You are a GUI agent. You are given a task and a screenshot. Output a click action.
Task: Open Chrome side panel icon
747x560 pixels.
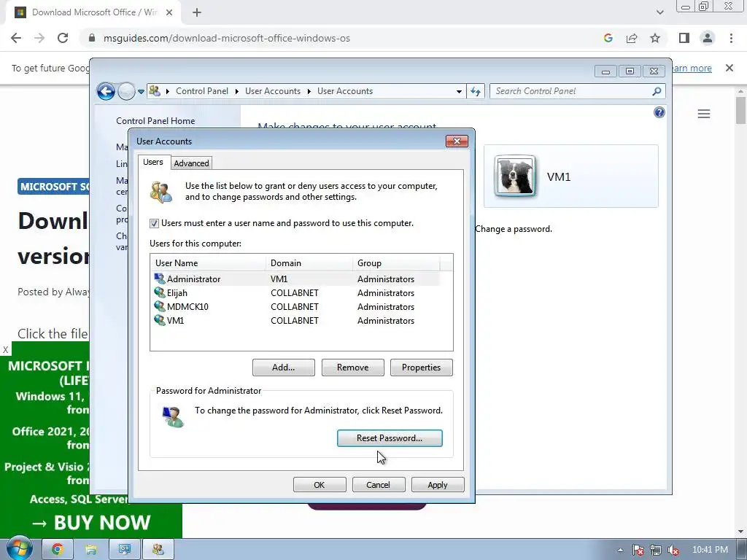(x=684, y=38)
